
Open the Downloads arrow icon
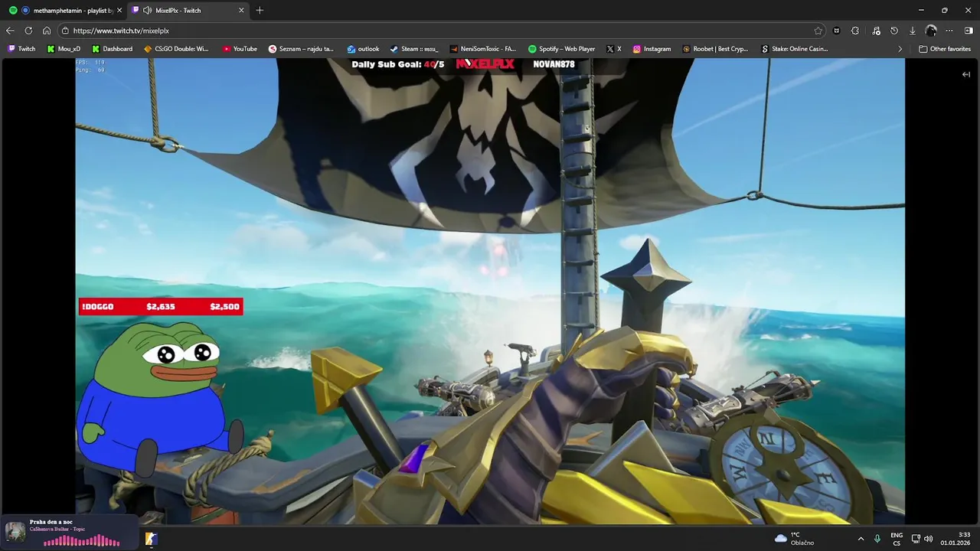click(x=913, y=31)
